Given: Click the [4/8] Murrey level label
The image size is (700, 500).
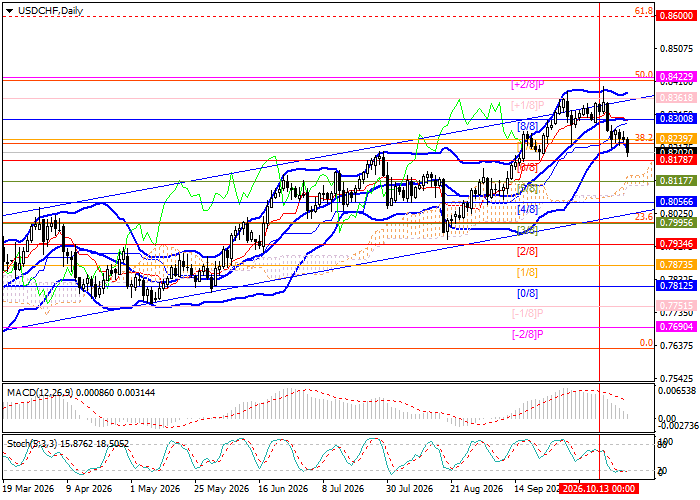Looking at the screenshot, I should click(x=527, y=209).
